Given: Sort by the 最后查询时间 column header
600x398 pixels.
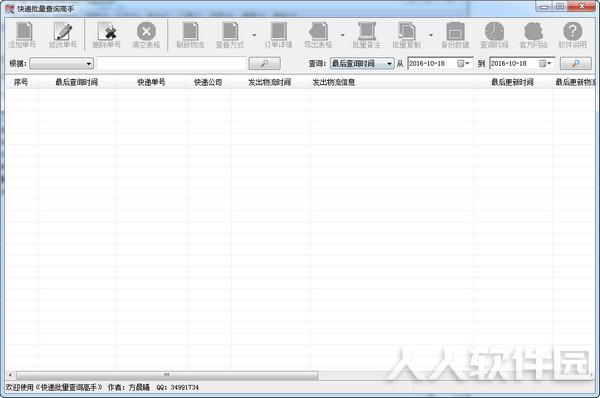Looking at the screenshot, I should 77,82.
